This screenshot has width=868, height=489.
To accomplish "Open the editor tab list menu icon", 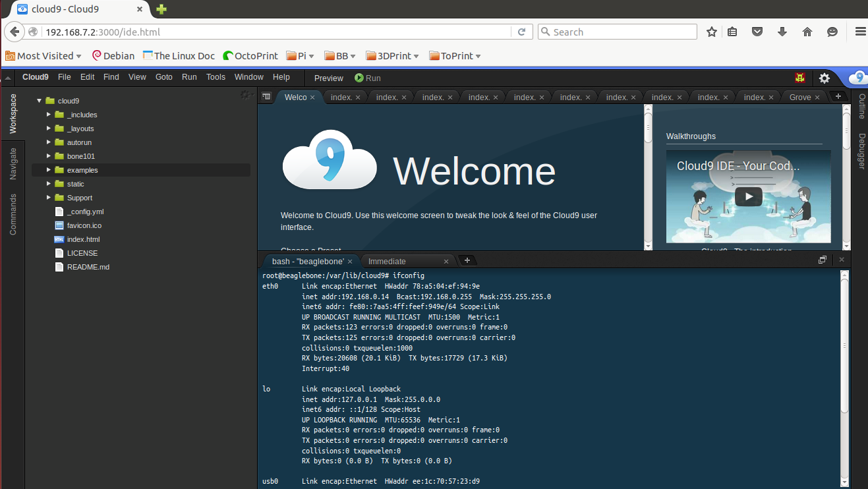I will tap(266, 97).
